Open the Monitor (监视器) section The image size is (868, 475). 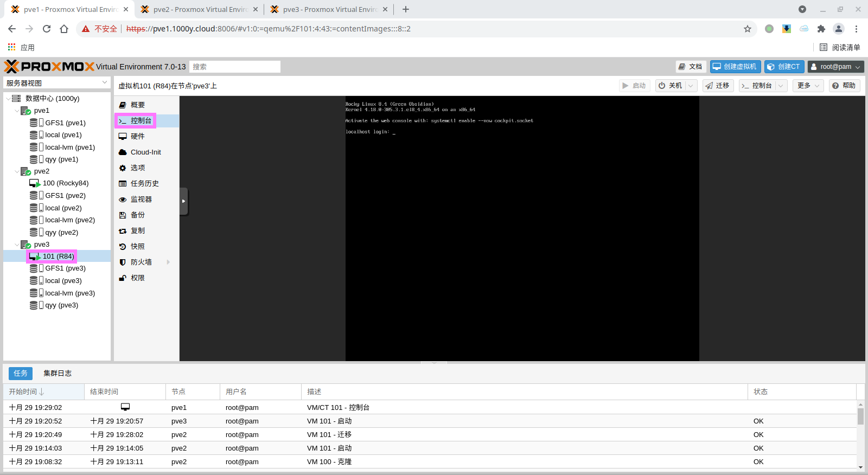click(x=141, y=199)
